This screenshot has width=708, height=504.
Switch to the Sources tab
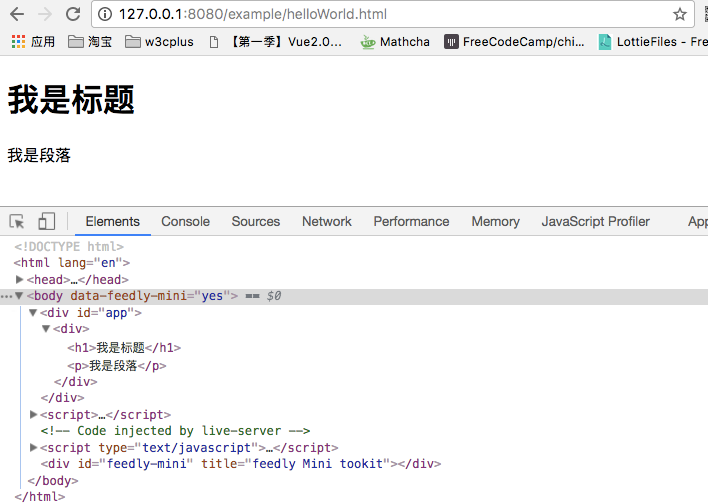coord(256,222)
